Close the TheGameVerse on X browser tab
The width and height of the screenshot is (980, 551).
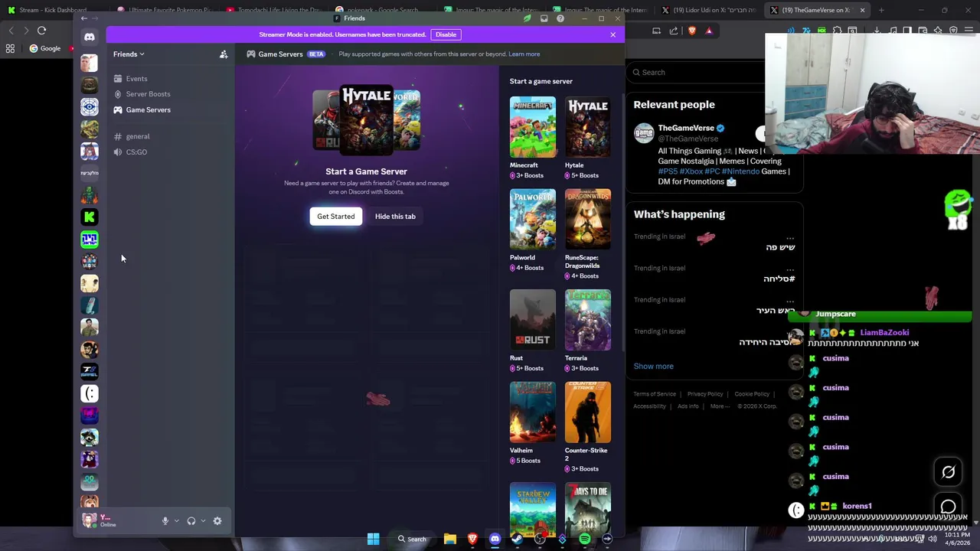(862, 10)
